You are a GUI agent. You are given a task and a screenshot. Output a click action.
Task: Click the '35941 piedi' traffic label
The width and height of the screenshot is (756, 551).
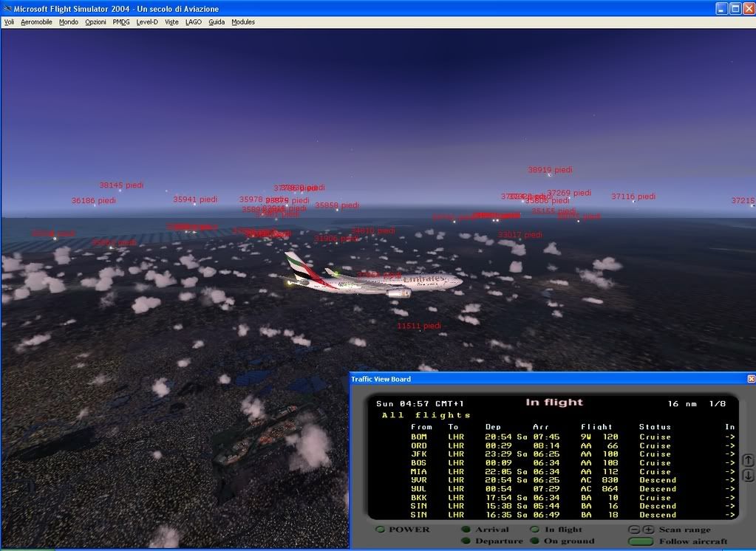(195, 199)
